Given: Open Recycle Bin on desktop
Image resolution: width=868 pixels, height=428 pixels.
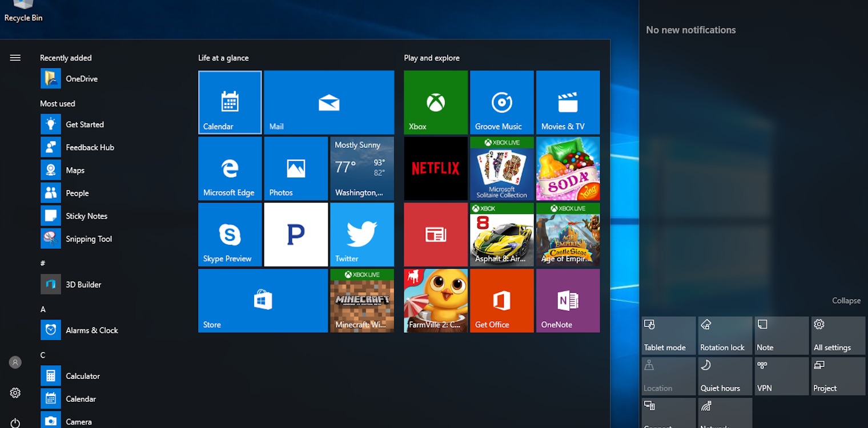Looking at the screenshot, I should click(x=23, y=11).
